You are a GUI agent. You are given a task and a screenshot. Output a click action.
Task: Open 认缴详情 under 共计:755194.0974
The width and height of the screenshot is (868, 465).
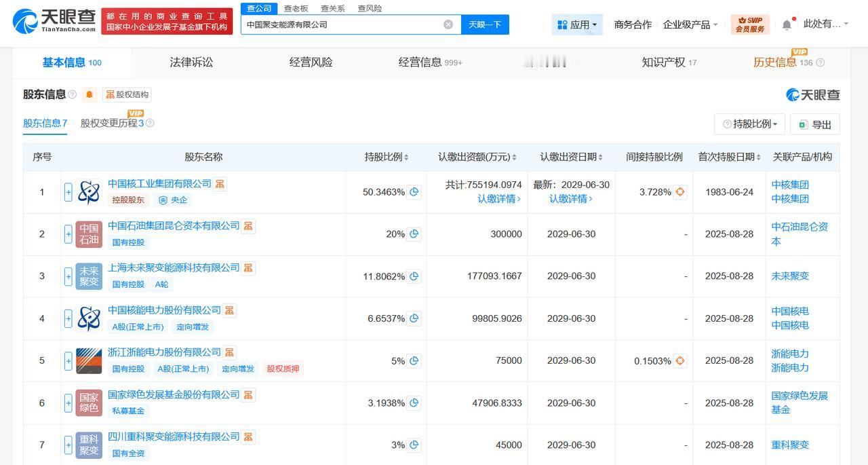[499, 199]
